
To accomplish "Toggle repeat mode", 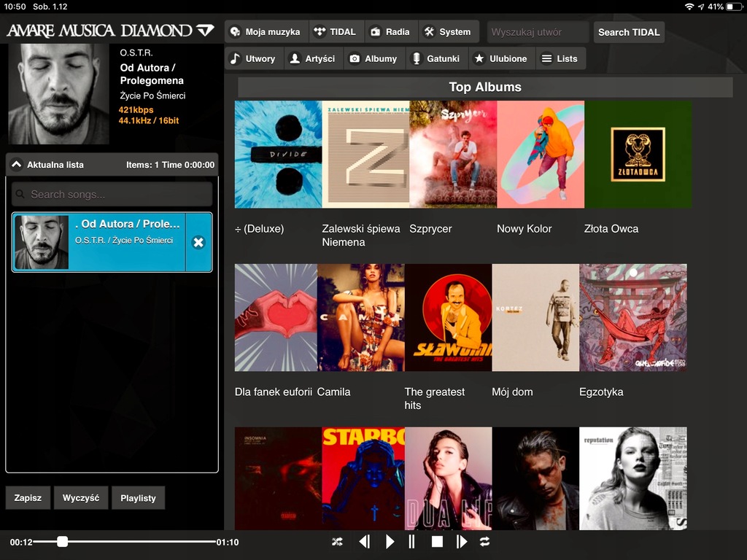I will coord(484,542).
